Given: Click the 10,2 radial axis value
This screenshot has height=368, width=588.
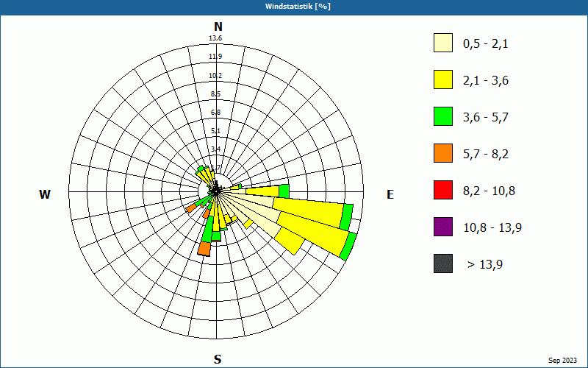Looking at the screenshot, I should pos(215,76).
